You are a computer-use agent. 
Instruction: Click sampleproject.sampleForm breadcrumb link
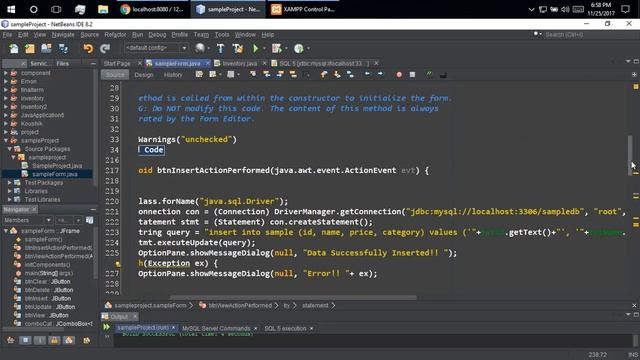point(150,305)
